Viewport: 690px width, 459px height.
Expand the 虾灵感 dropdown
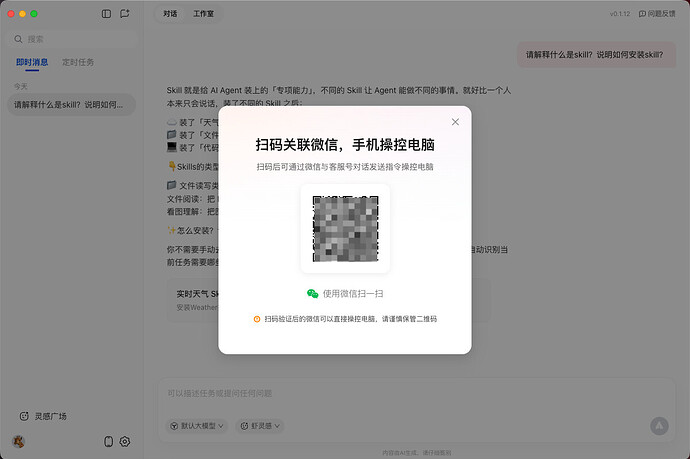click(261, 426)
